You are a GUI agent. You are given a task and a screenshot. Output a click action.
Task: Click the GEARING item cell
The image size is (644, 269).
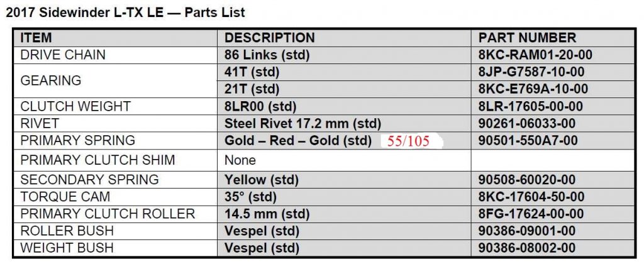click(x=51, y=80)
